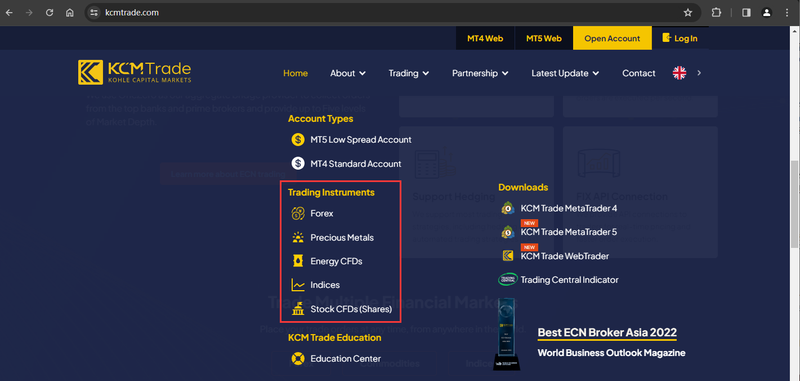Select Indices link
The image size is (800, 381).
(325, 285)
